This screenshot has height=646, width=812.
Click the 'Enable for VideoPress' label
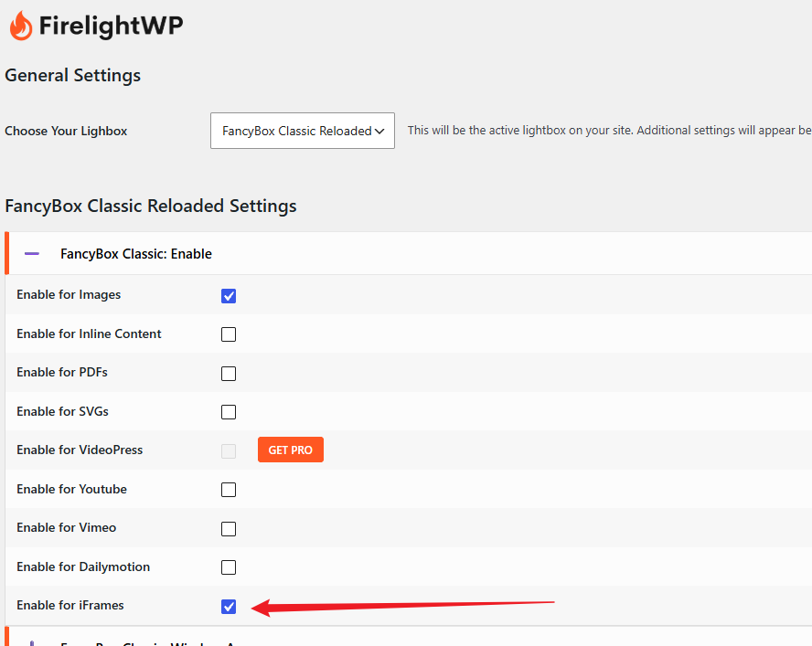tap(80, 450)
